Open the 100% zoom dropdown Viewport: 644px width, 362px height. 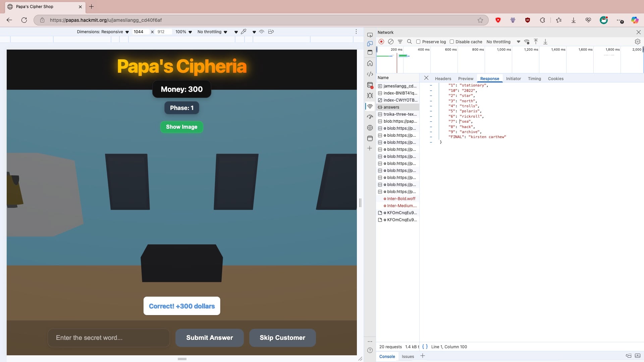[183, 32]
